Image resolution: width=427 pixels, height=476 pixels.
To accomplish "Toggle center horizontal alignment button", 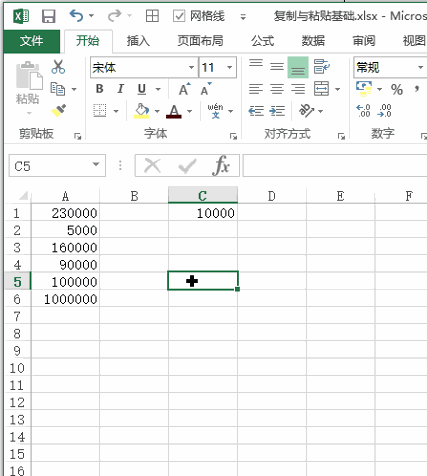I will point(277,89).
